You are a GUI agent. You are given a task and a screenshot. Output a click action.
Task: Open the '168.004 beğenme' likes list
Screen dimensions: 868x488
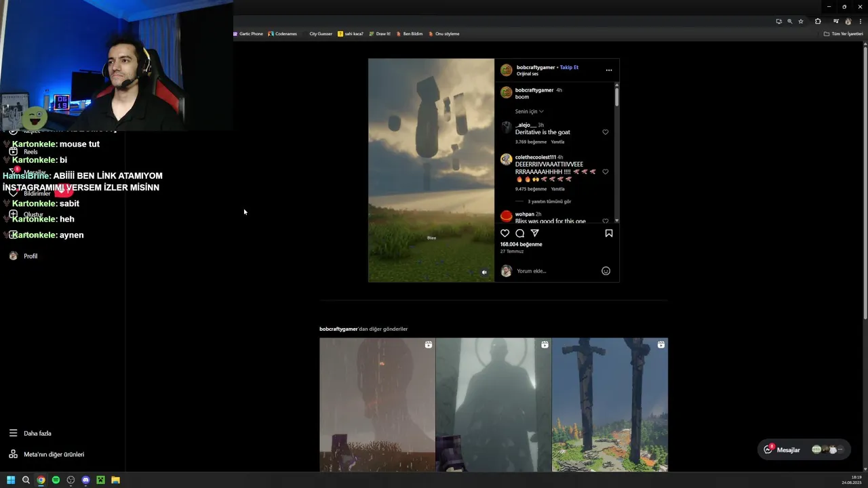(521, 244)
